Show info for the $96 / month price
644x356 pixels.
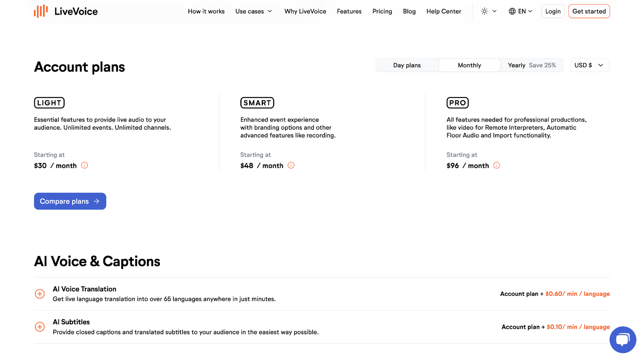(x=497, y=165)
